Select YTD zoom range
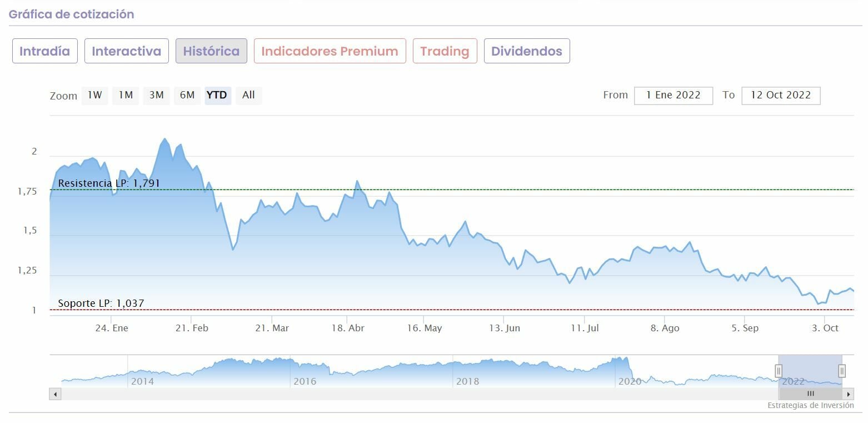This screenshot has height=423, width=868. click(x=217, y=95)
